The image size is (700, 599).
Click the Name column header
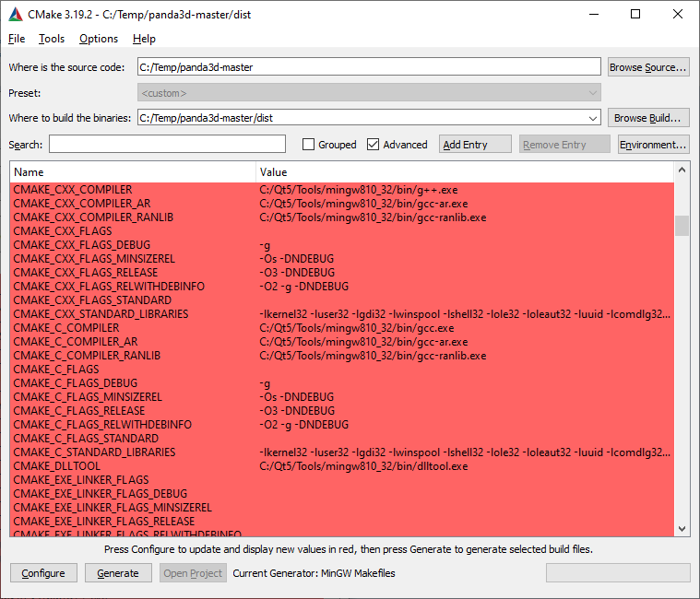[133, 172]
